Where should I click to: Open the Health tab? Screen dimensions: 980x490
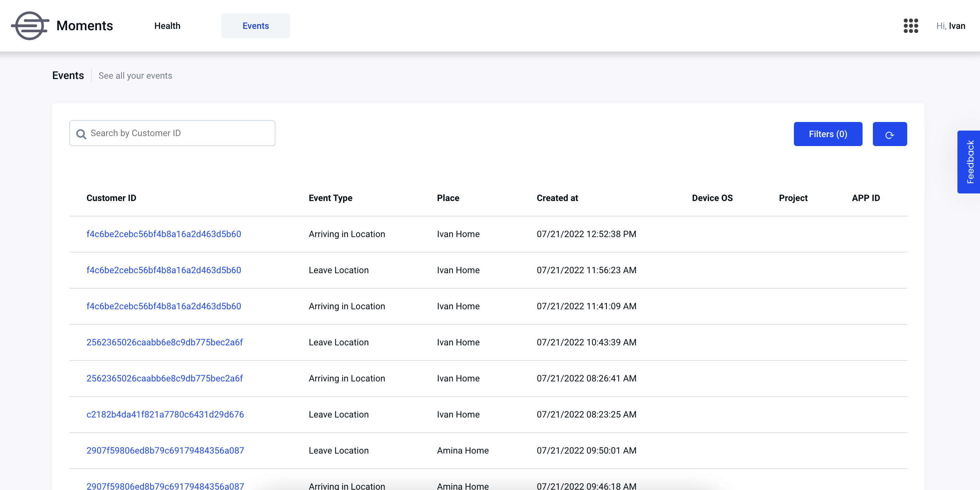tap(167, 25)
